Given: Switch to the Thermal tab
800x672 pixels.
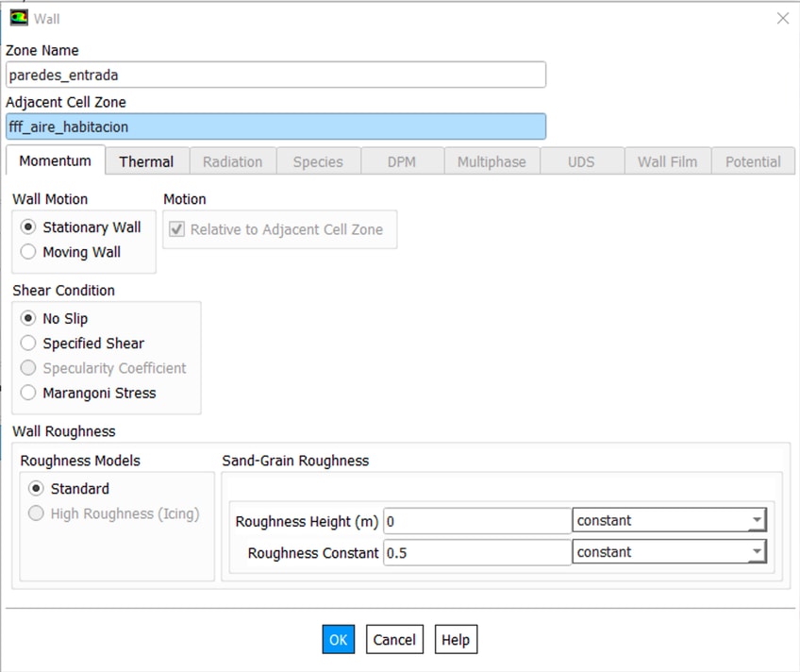Looking at the screenshot, I should tap(146, 162).
